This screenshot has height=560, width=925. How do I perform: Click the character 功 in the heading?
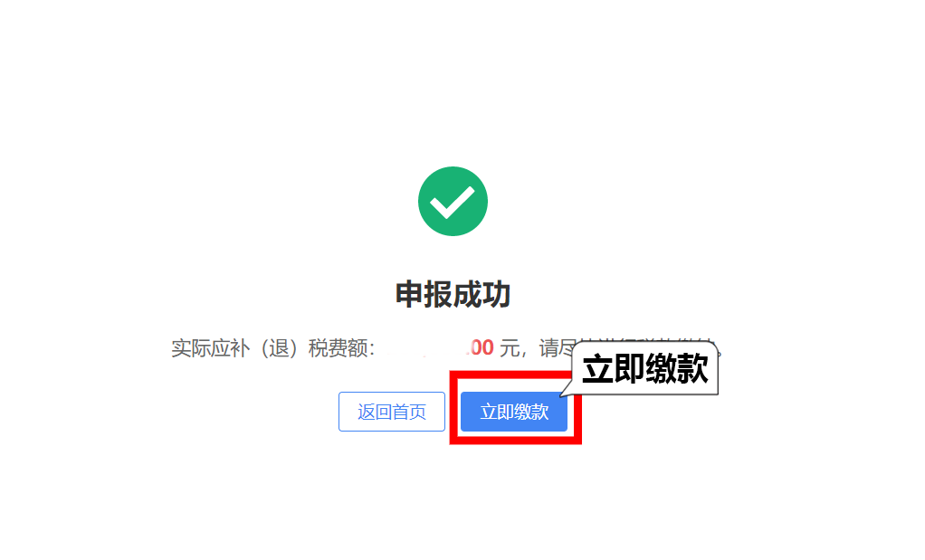point(496,294)
